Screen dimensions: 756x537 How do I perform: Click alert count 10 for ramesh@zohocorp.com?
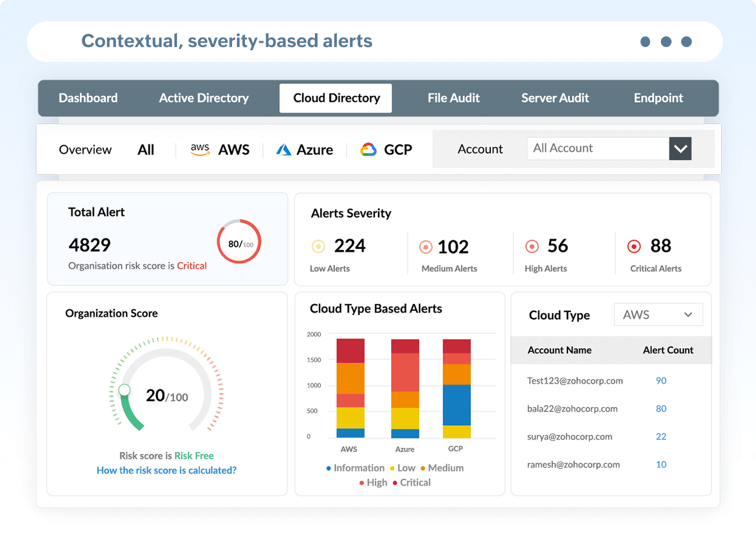click(661, 464)
